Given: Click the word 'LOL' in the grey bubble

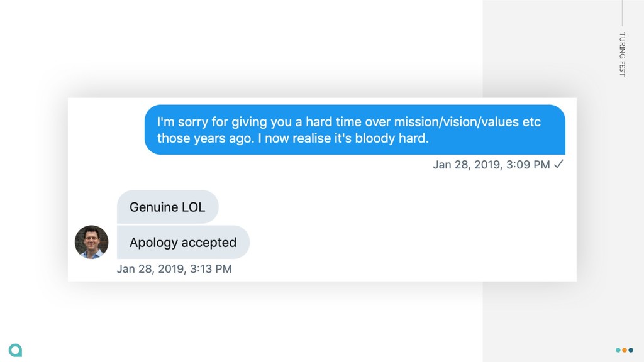Looking at the screenshot, I should (x=193, y=207).
